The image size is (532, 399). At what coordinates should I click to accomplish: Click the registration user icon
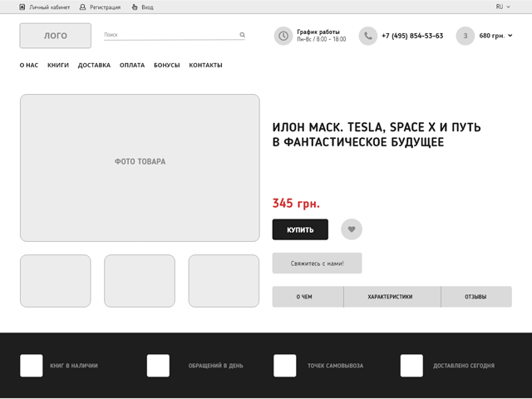tap(82, 7)
